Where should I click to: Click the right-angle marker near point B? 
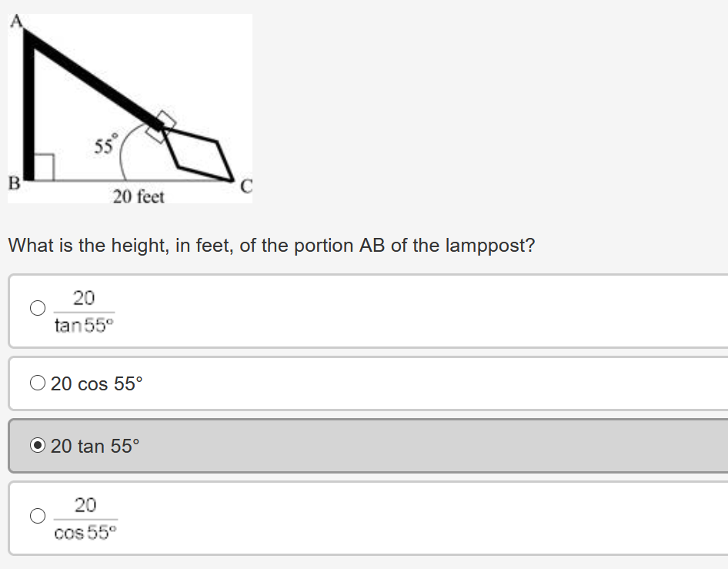pyautogui.click(x=44, y=167)
